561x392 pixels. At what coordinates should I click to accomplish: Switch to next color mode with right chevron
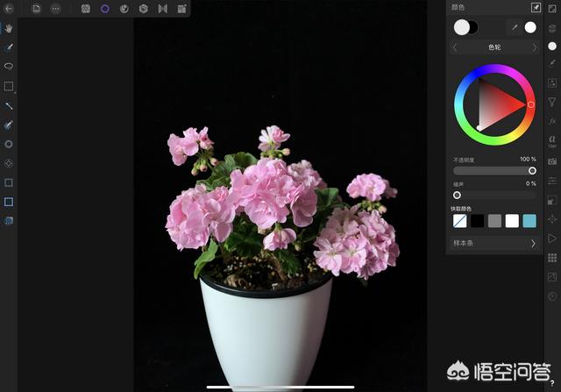click(x=534, y=47)
